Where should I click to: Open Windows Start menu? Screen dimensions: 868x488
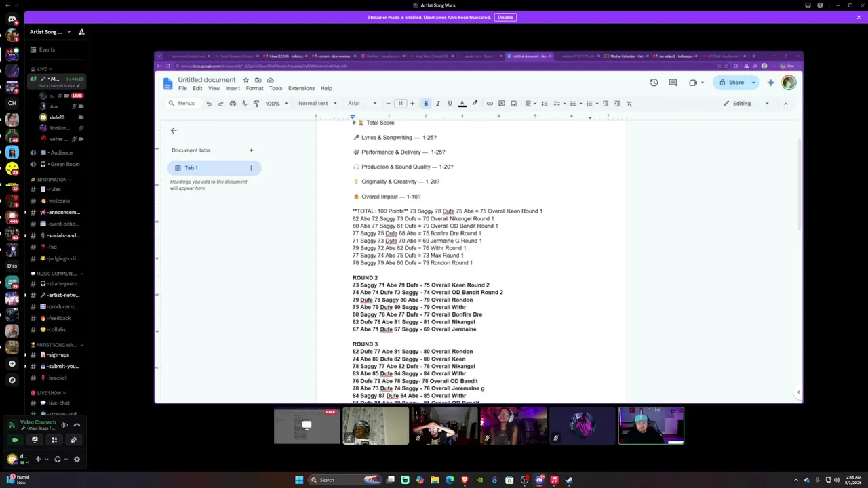click(299, 480)
